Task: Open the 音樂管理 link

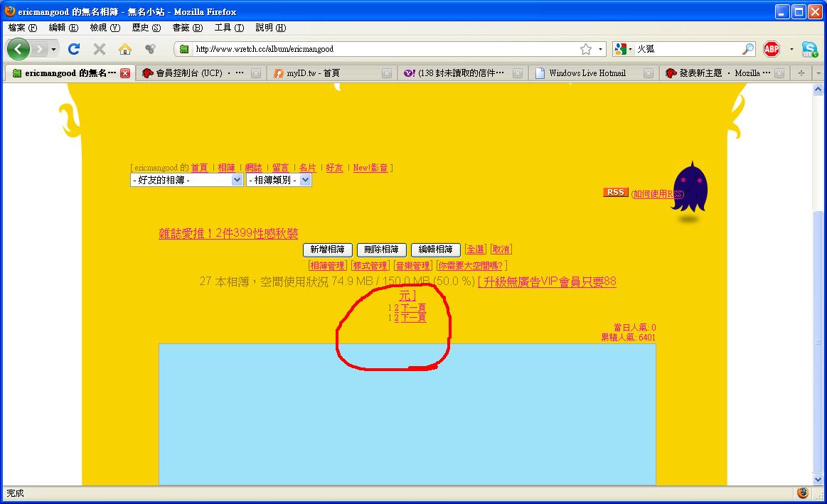Action: [x=413, y=266]
